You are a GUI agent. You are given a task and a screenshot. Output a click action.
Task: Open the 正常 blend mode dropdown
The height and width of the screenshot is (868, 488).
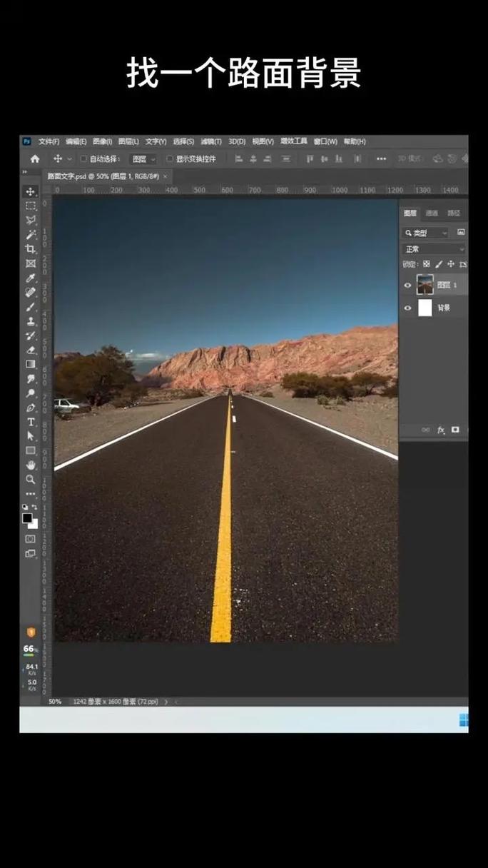[434, 249]
